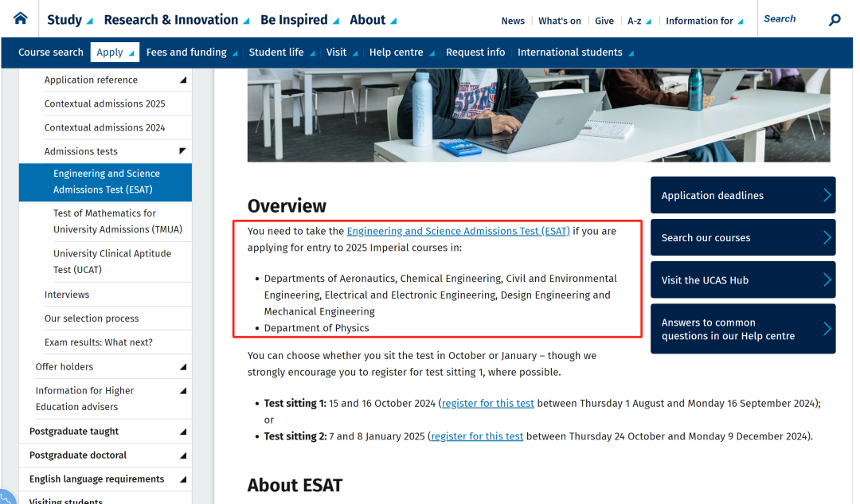Screen dimensions: 860x504
Task: Expand the A-z dropdown
Action: pos(639,21)
